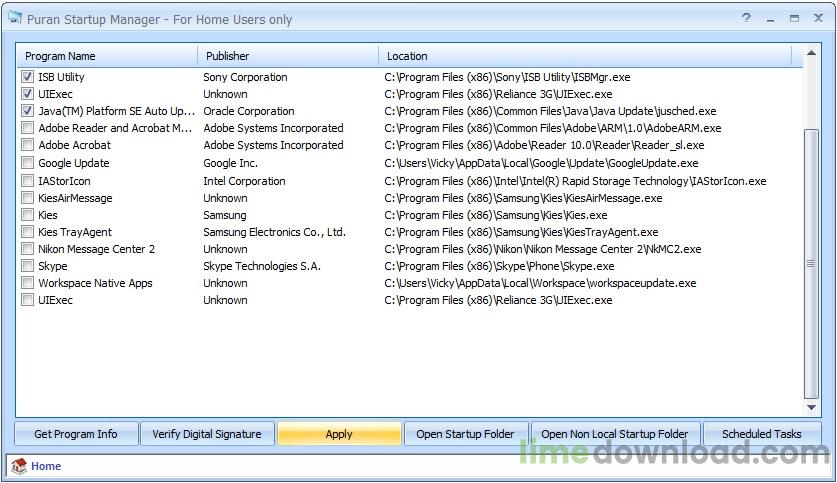Click the NkMC2.exe location path
837x483 pixels.
(x=543, y=249)
